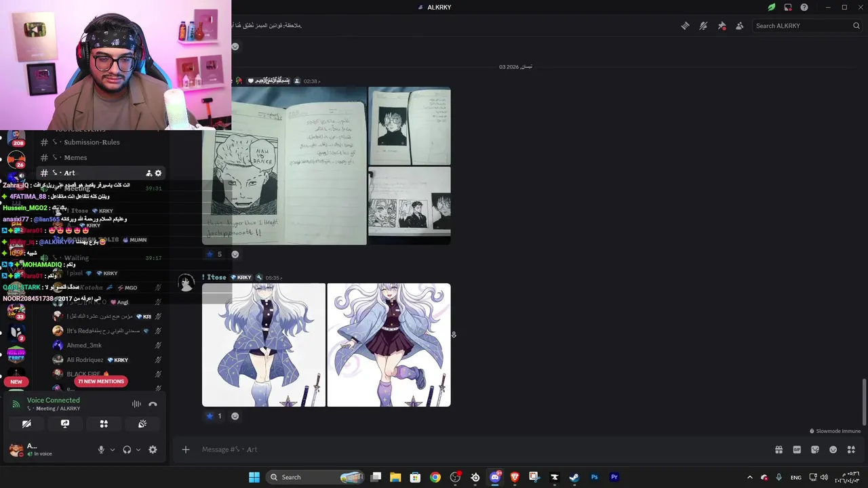The image size is (868, 488).
Task: Open left anime girl drawing by Itose
Action: click(264, 345)
